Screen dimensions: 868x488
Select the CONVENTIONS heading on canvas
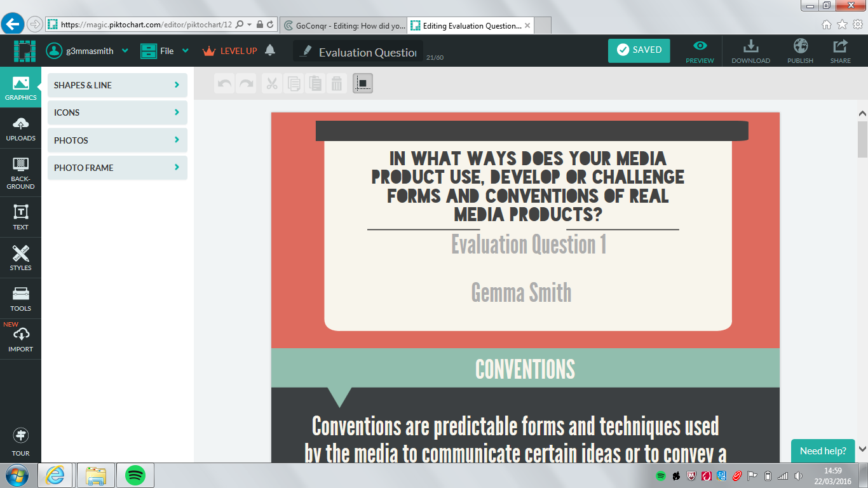point(525,369)
